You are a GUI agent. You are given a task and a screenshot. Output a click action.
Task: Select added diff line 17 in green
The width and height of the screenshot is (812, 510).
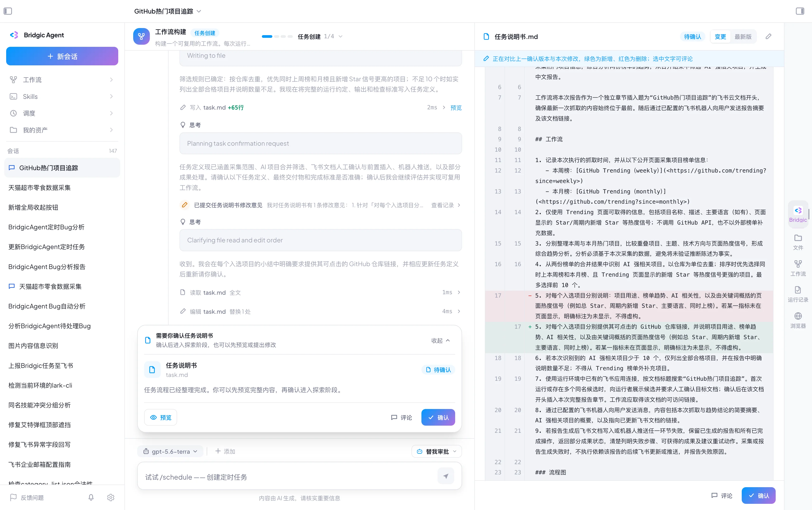[629, 337]
